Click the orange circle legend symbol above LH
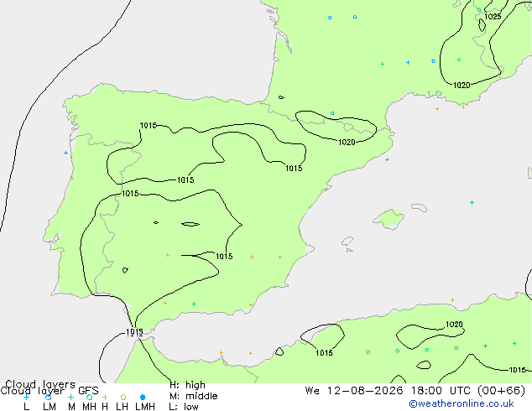This screenshot has height=411, width=532. pyautogui.click(x=123, y=397)
